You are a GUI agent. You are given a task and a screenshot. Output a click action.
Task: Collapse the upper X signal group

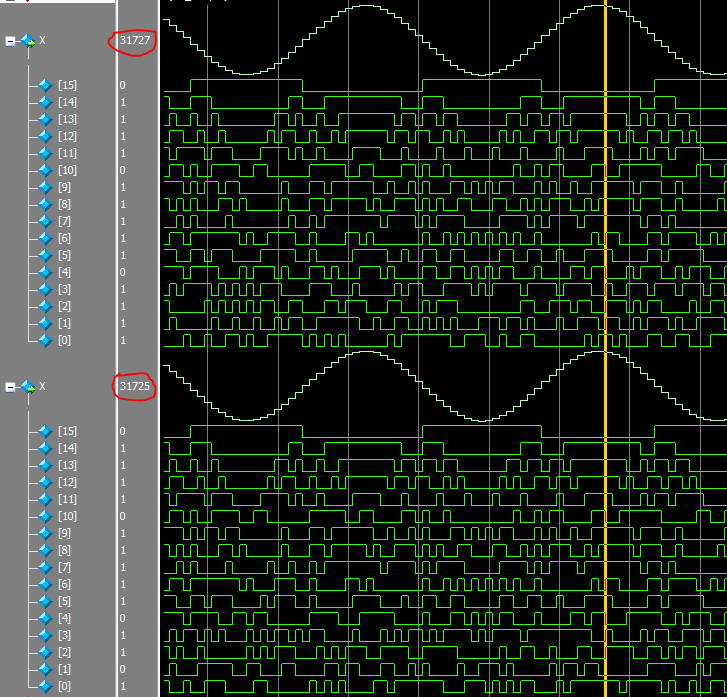[10, 41]
